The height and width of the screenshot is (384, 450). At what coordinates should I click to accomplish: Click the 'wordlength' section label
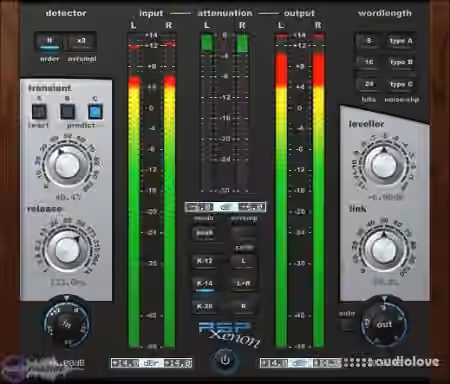coord(385,13)
